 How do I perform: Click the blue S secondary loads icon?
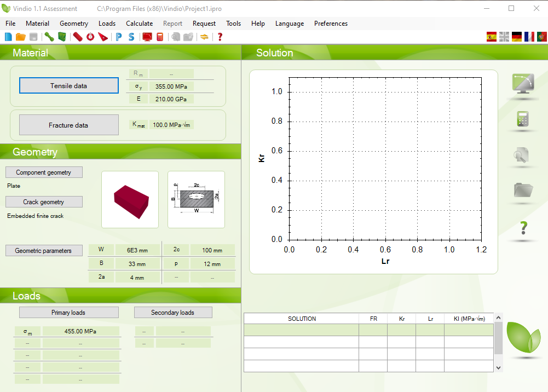tap(131, 37)
